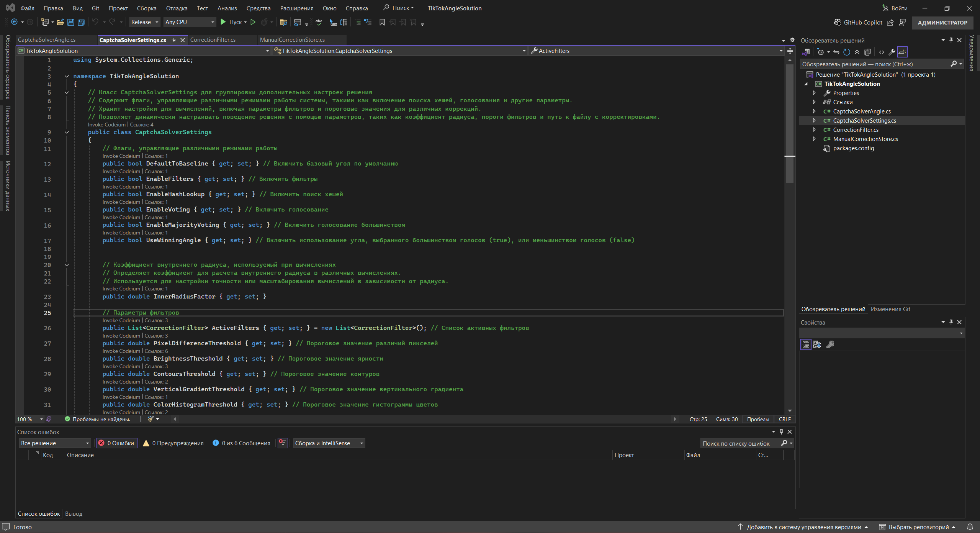Open properties wrench icon in Solution Explorer toolbar
This screenshot has height=533, width=980.
pyautogui.click(x=892, y=52)
